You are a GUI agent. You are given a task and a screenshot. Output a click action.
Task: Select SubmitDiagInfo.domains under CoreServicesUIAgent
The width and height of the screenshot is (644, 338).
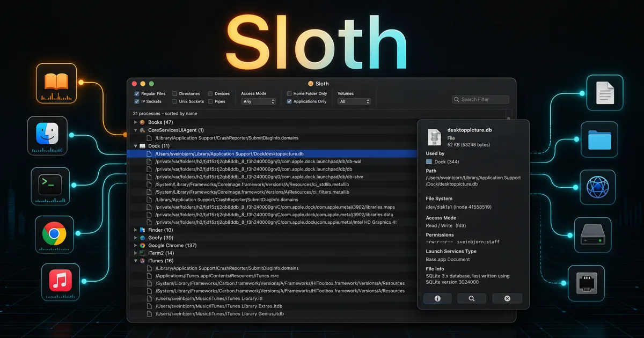pyautogui.click(x=273, y=138)
